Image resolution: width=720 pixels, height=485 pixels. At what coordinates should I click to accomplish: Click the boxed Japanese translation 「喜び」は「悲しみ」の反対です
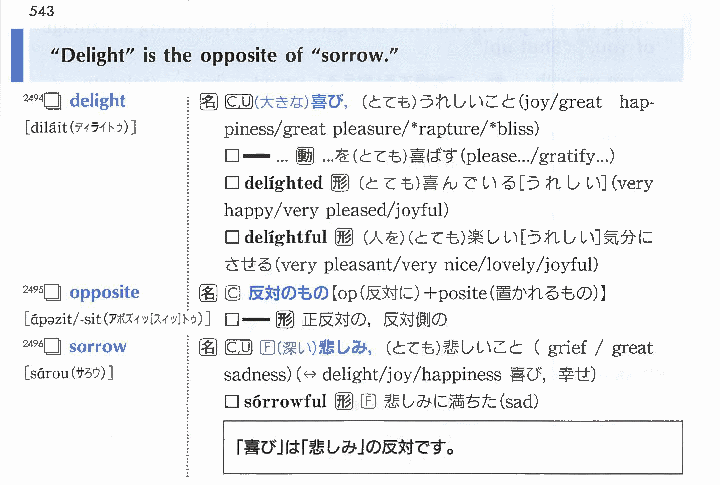pos(452,447)
